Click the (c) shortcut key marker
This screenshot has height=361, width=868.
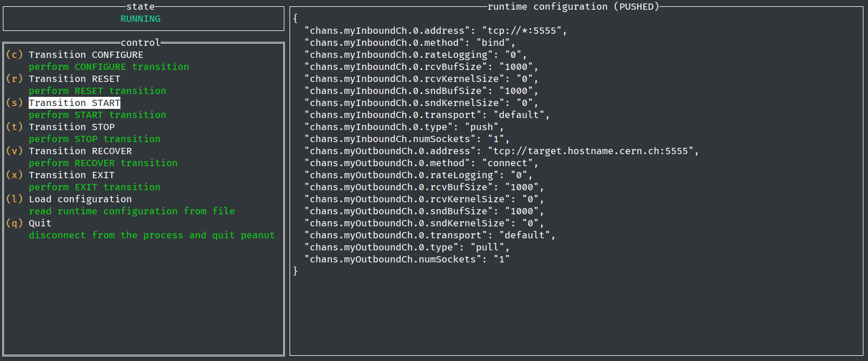coord(14,55)
